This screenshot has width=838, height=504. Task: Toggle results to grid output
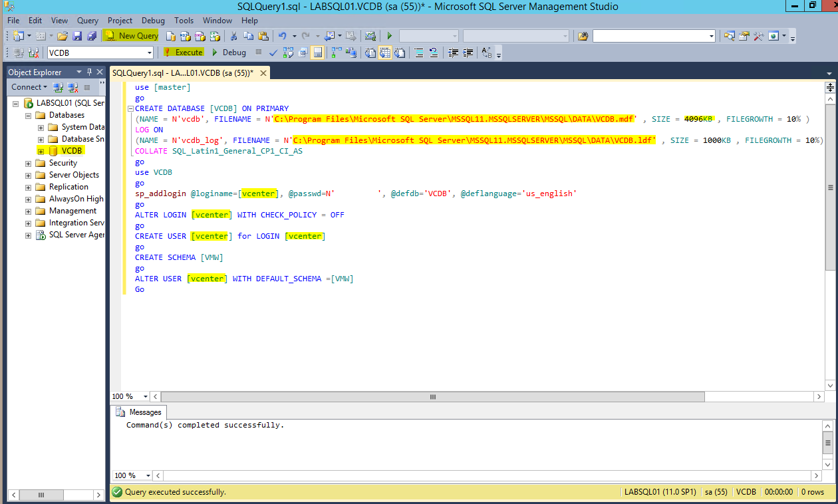386,52
